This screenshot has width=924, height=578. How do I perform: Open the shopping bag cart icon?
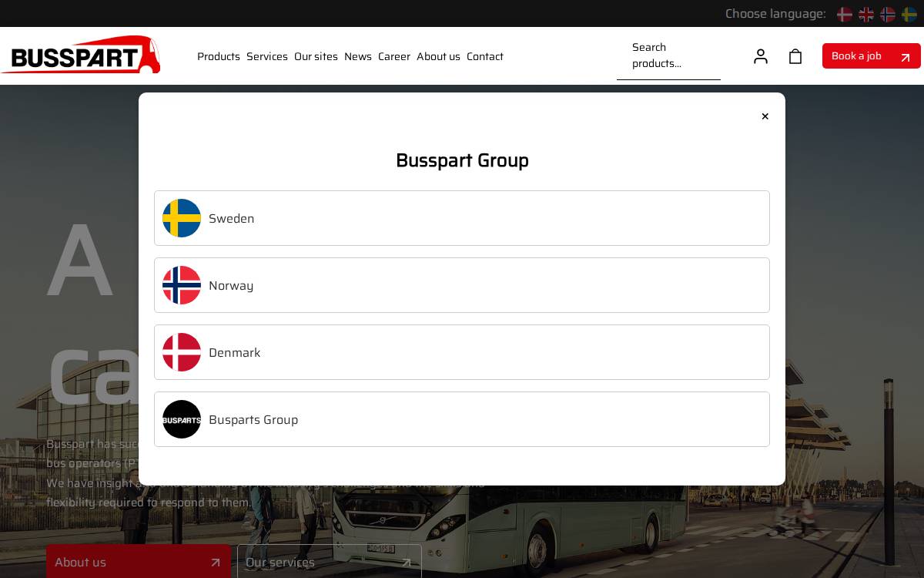(795, 56)
